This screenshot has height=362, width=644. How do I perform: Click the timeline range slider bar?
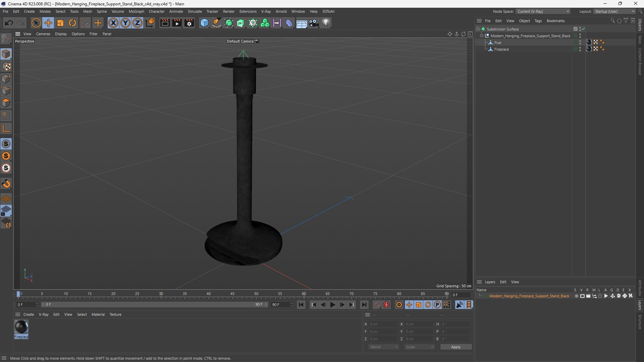[154, 305]
